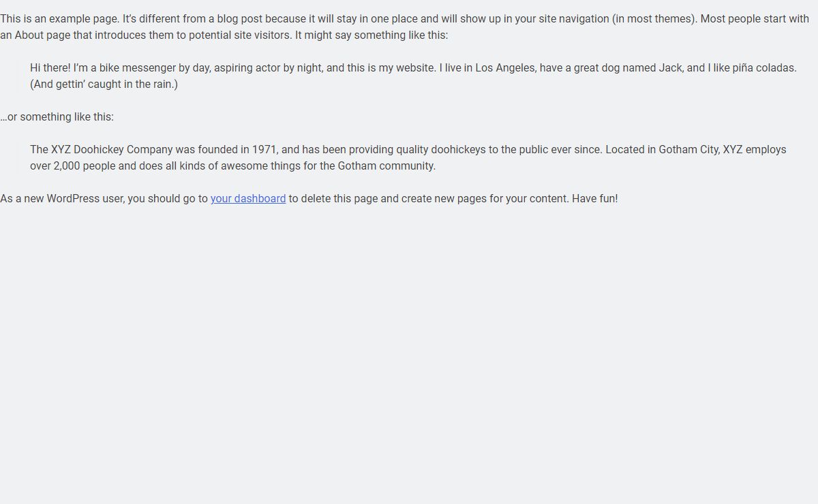Click the intro paragraph starting 'This is an example page'
The height and width of the screenshot is (504, 818).
click(405, 27)
